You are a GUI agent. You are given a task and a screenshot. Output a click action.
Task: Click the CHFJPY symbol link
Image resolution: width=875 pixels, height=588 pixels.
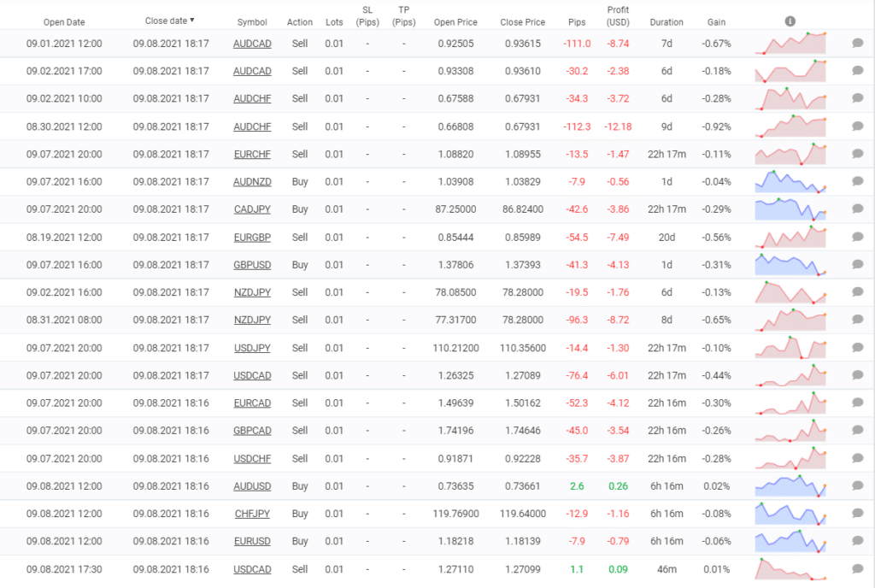tap(252, 514)
